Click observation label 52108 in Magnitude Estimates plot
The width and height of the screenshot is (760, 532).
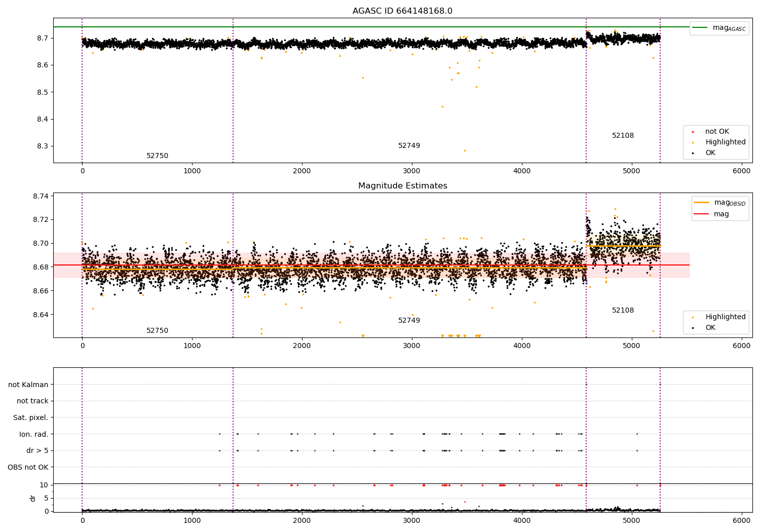pos(623,311)
